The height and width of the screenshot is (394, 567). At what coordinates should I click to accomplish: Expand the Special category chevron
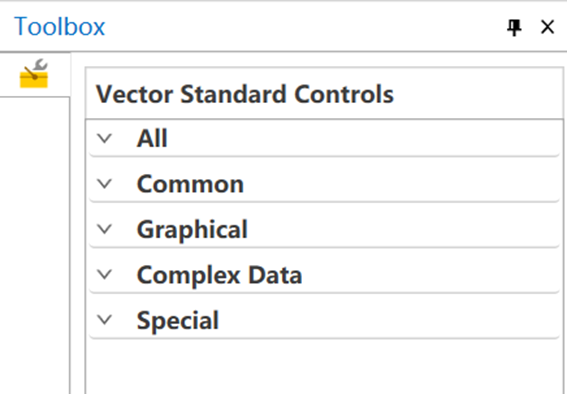(105, 320)
